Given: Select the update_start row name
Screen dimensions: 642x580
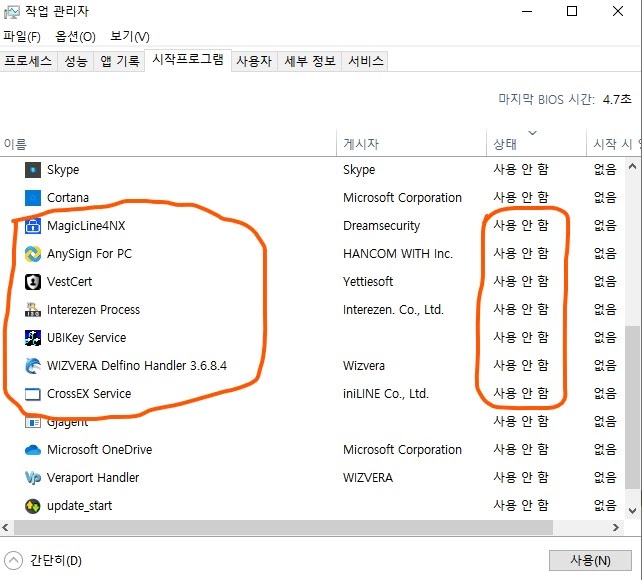Looking at the screenshot, I should [x=79, y=506].
